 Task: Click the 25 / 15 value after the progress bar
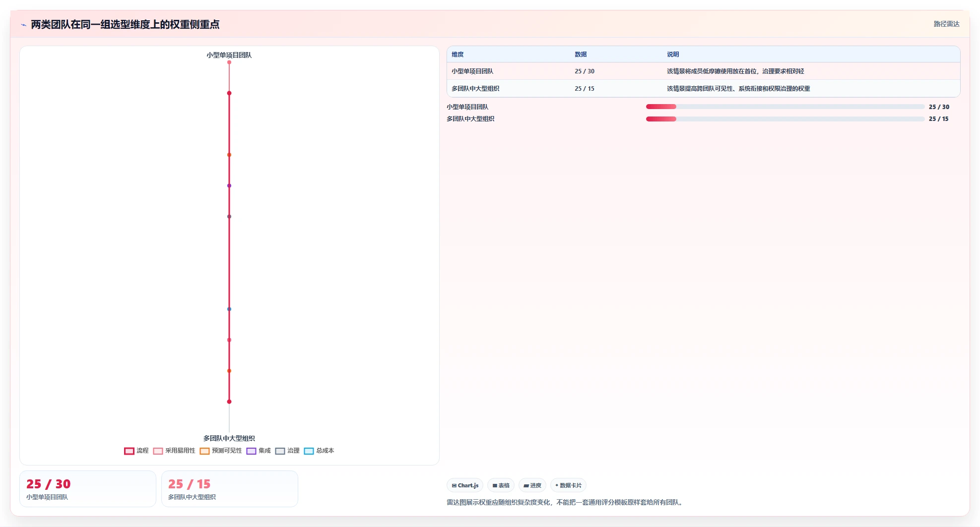click(x=939, y=119)
